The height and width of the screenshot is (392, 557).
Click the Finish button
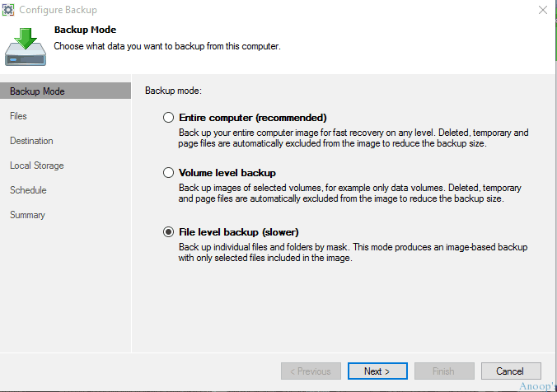pyautogui.click(x=444, y=371)
